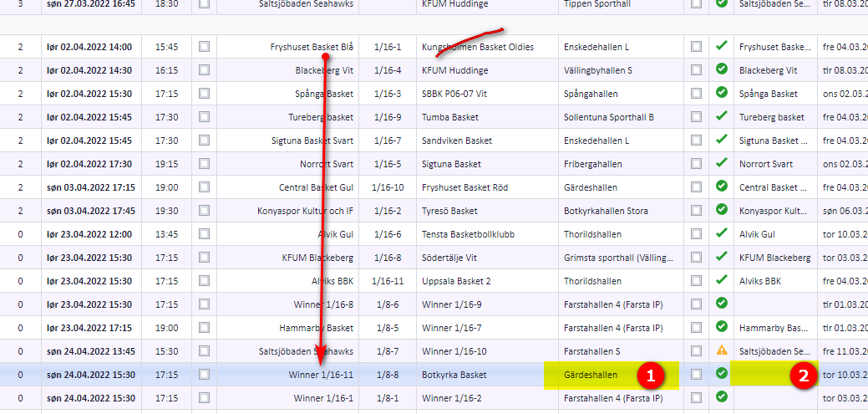This screenshot has width=868, height=414.
Task: Click the date søn 24.04.2022 13:45
Action: tap(91, 351)
